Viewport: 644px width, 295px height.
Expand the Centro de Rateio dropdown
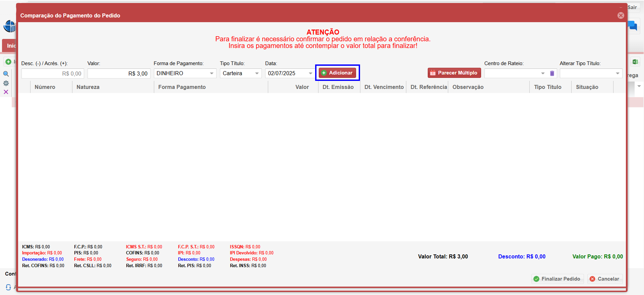pyautogui.click(x=543, y=73)
